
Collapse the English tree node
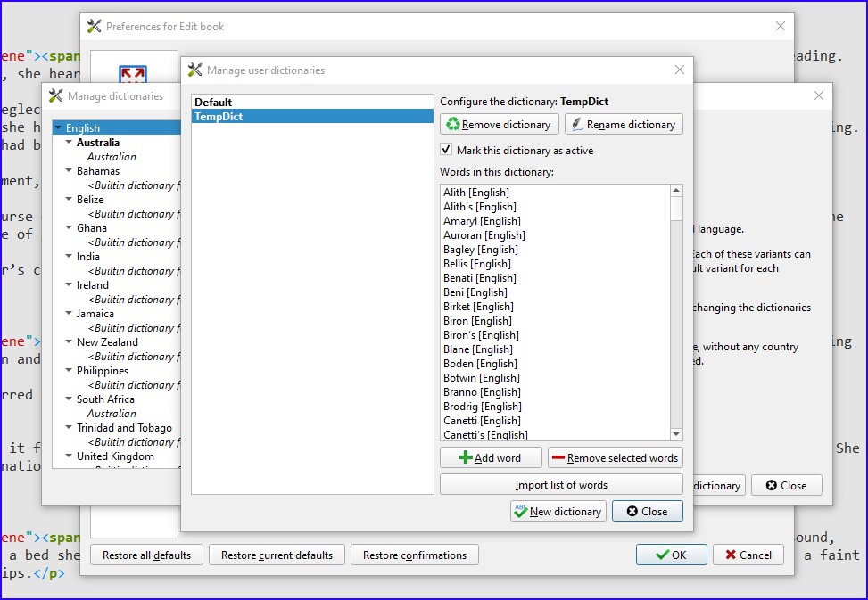[x=58, y=127]
